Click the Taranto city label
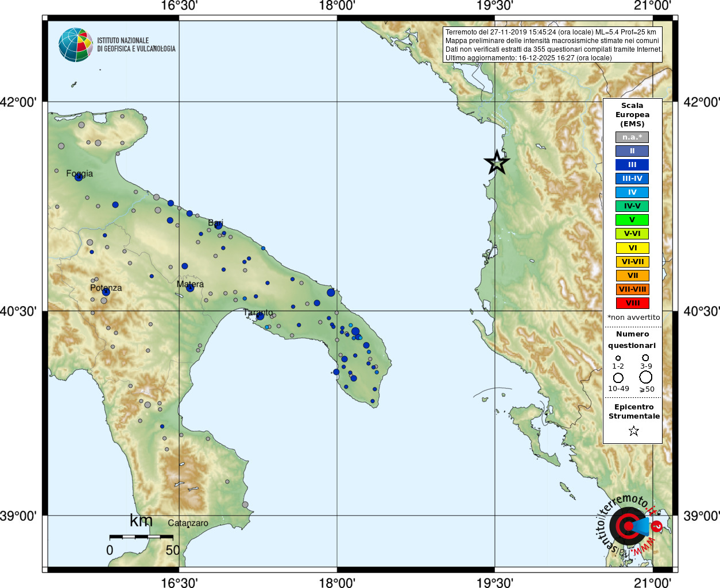This screenshot has width=720, height=588. tap(258, 312)
